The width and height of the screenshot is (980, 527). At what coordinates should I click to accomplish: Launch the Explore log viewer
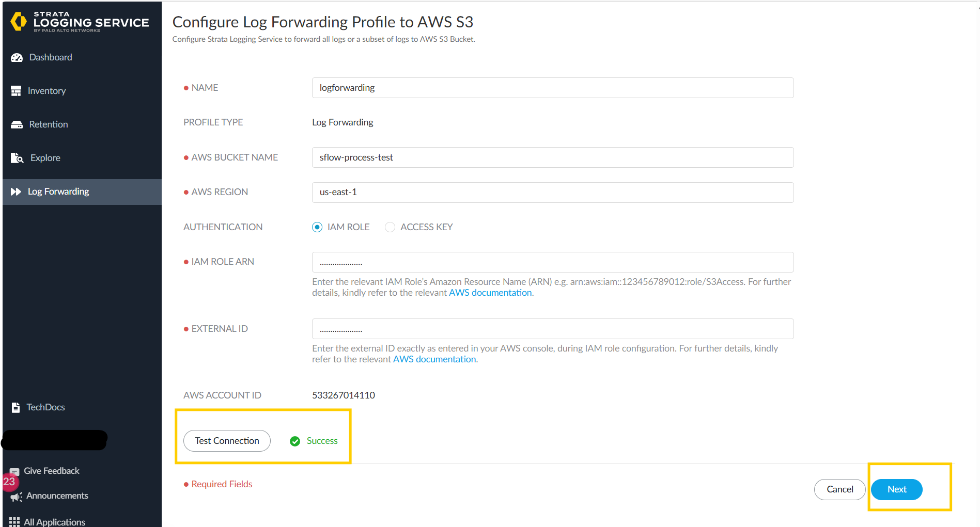(46, 157)
